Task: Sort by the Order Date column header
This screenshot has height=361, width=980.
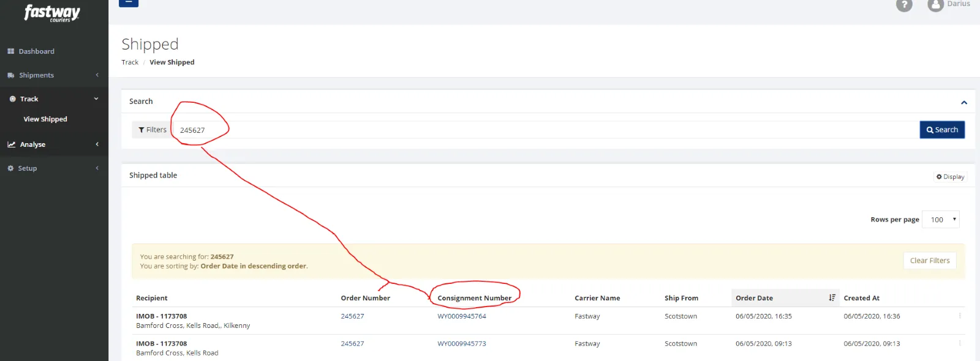Action: tap(755, 299)
